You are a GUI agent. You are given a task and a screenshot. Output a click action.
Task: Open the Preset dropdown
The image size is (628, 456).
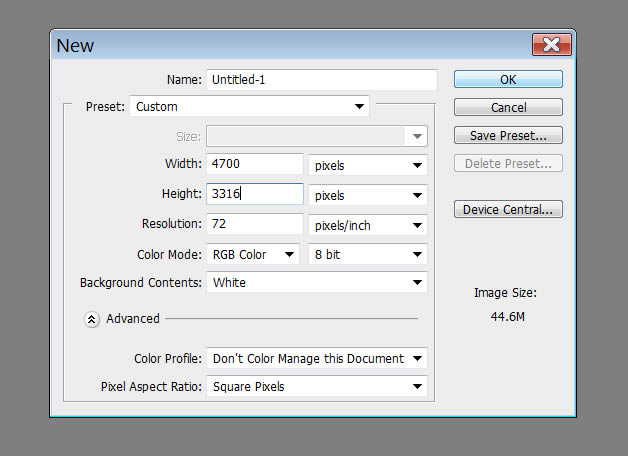click(249, 106)
